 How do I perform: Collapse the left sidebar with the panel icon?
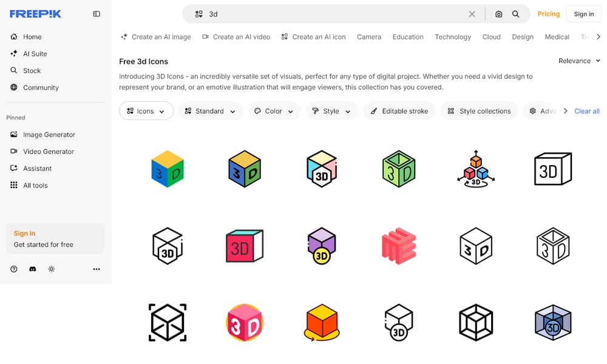(x=97, y=13)
